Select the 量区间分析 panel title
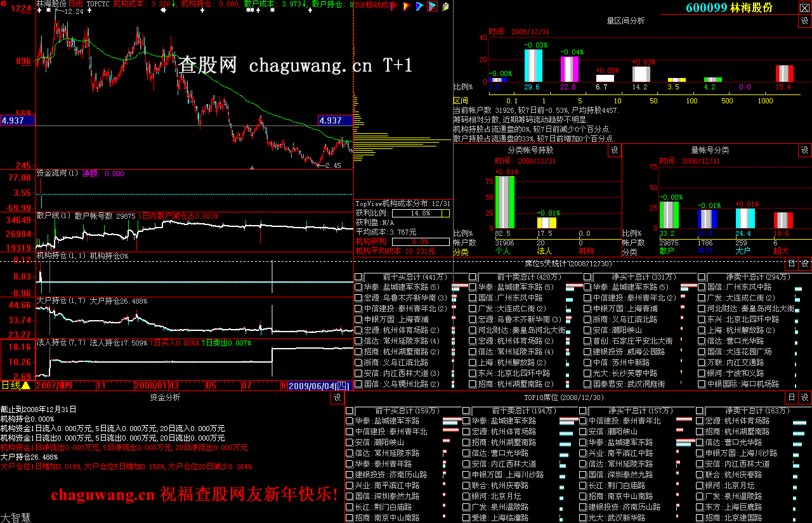The width and height of the screenshot is (812, 523). point(625,21)
